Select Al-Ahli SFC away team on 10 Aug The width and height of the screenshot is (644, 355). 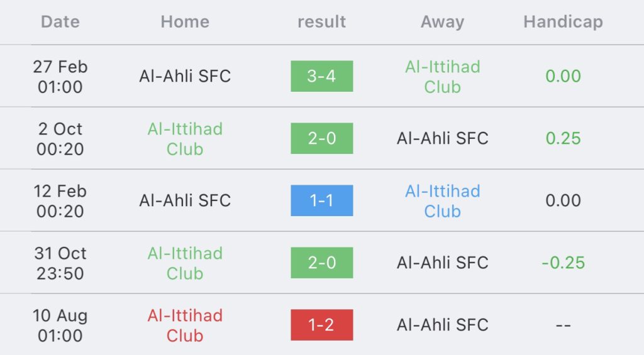click(x=442, y=325)
